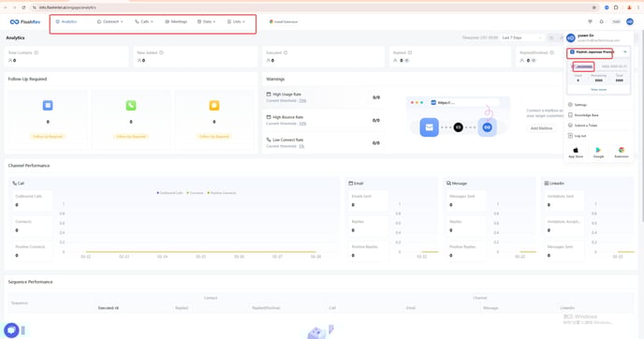The height and width of the screenshot is (339, 644).
Task: Toggle the Outbound Calls legend item
Action: pyautogui.click(x=170, y=193)
